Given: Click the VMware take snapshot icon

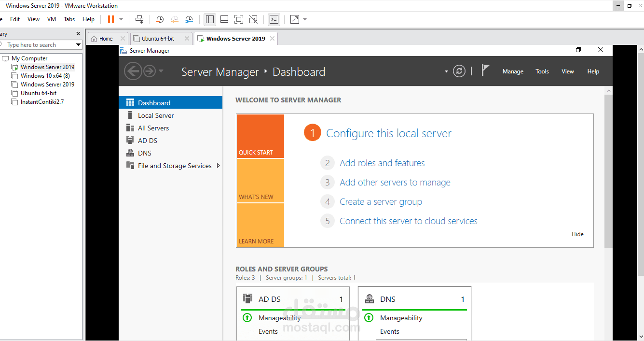Looking at the screenshot, I should point(160,19).
